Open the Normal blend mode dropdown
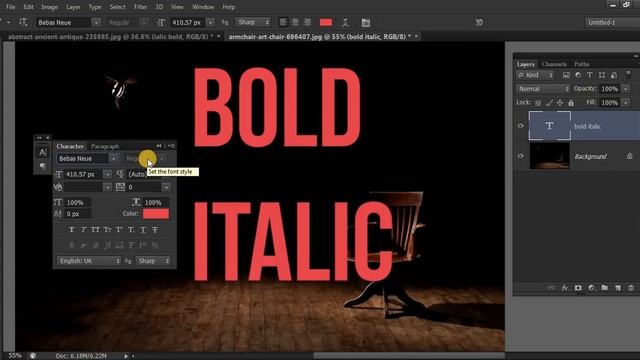The height and width of the screenshot is (360, 640). (x=543, y=89)
